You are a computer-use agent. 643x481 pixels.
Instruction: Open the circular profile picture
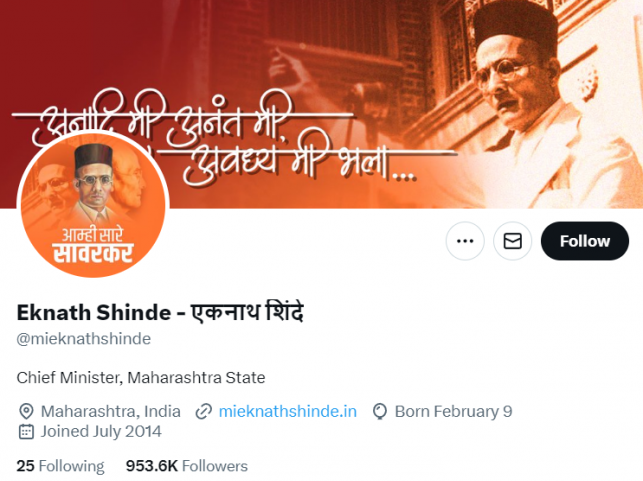click(x=93, y=205)
